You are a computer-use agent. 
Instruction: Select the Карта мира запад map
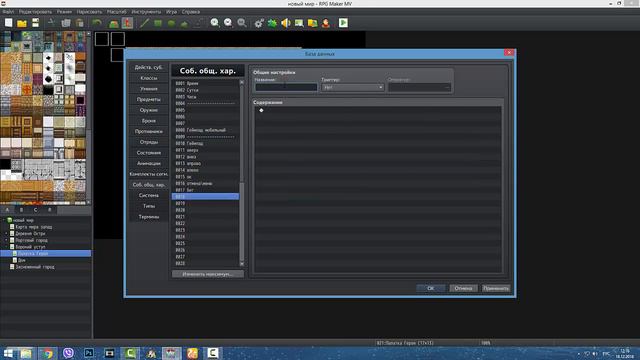pyautogui.click(x=33, y=227)
